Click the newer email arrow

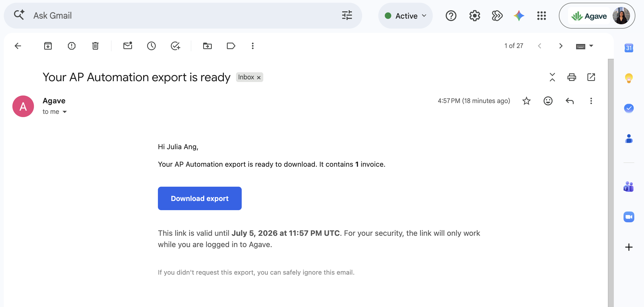(539, 46)
